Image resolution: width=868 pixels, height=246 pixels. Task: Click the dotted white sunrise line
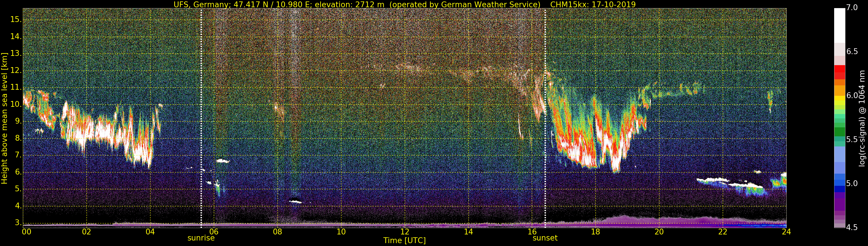(201, 118)
